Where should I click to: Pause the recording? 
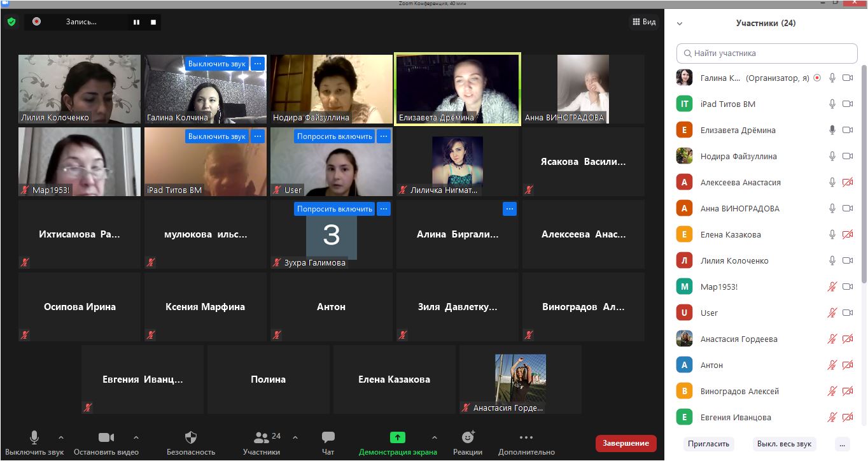[x=136, y=22]
